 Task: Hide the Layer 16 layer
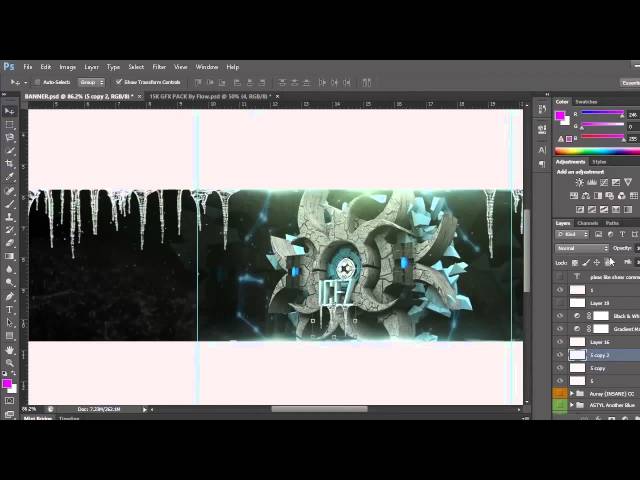point(560,342)
